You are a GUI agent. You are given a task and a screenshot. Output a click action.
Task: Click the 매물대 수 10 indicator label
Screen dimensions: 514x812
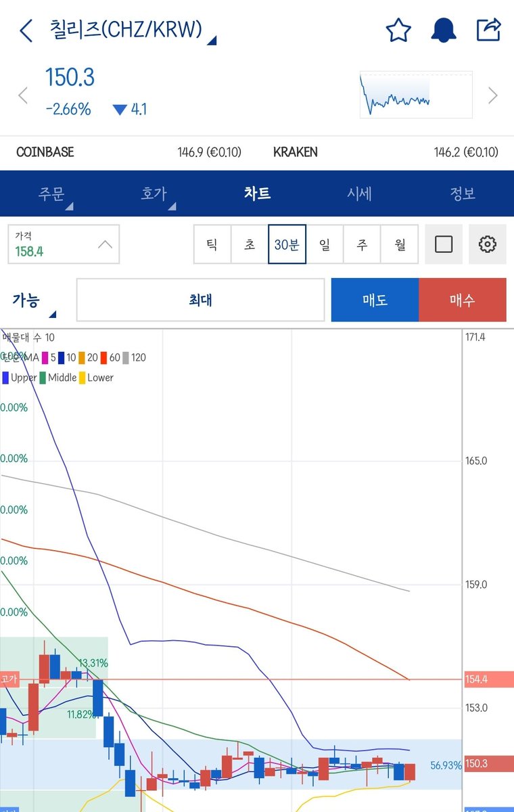[28, 337]
